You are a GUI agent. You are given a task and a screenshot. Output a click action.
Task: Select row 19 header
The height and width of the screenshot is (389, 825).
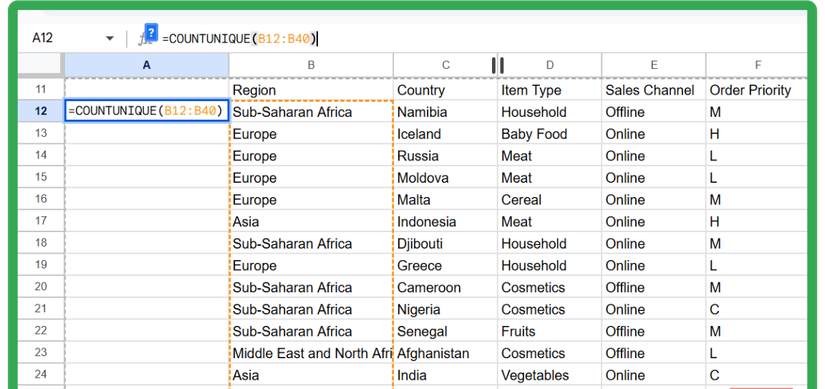41,265
